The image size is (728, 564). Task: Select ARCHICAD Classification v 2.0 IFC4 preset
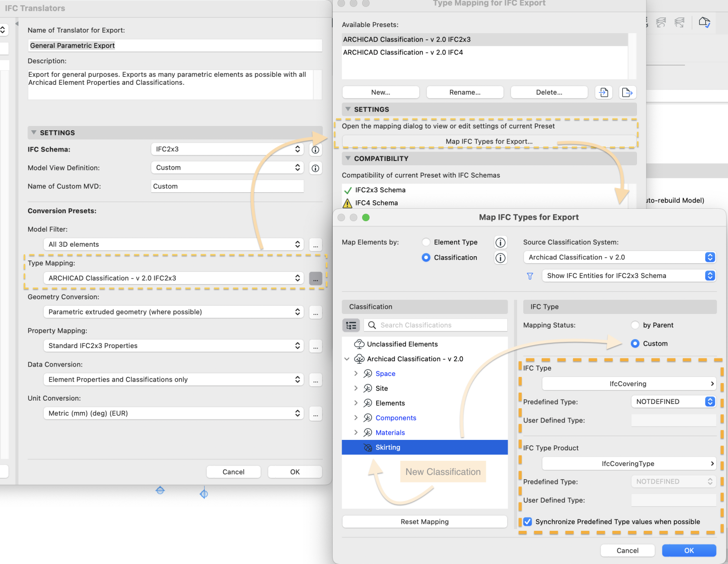click(x=403, y=53)
